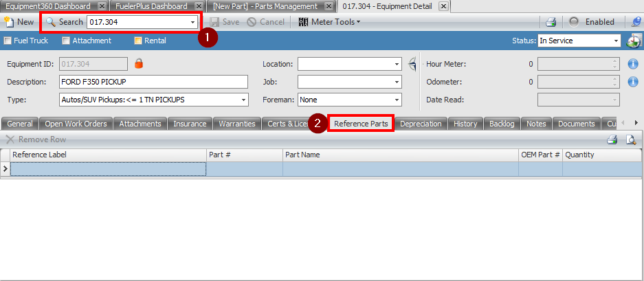Click the clock icon next to Status

click(634, 41)
